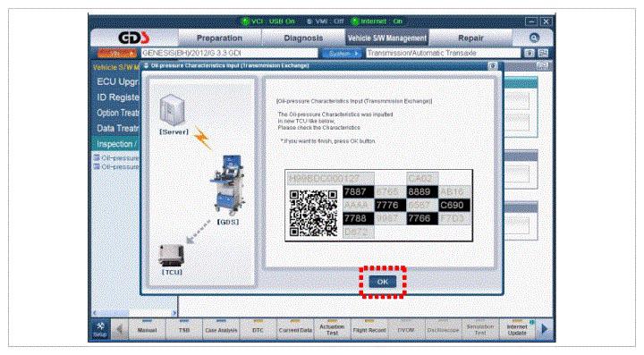Click sidebar horizontal scrollbar left arrow
Viewport: 644px width, 355px height.
[x=95, y=313]
